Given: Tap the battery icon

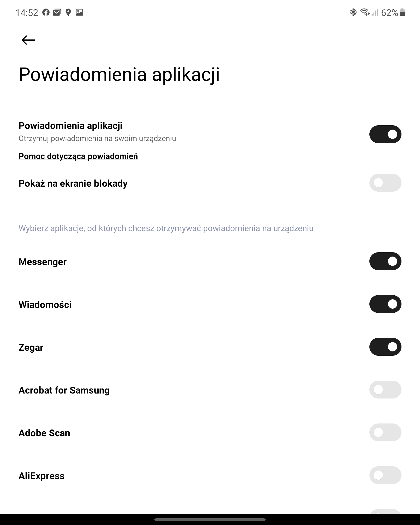Looking at the screenshot, I should point(402,12).
